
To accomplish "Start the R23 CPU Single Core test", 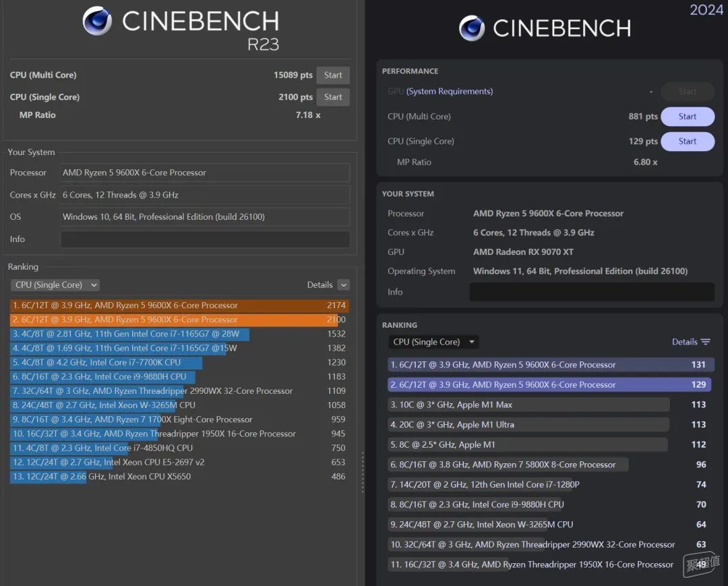I will 333,97.
